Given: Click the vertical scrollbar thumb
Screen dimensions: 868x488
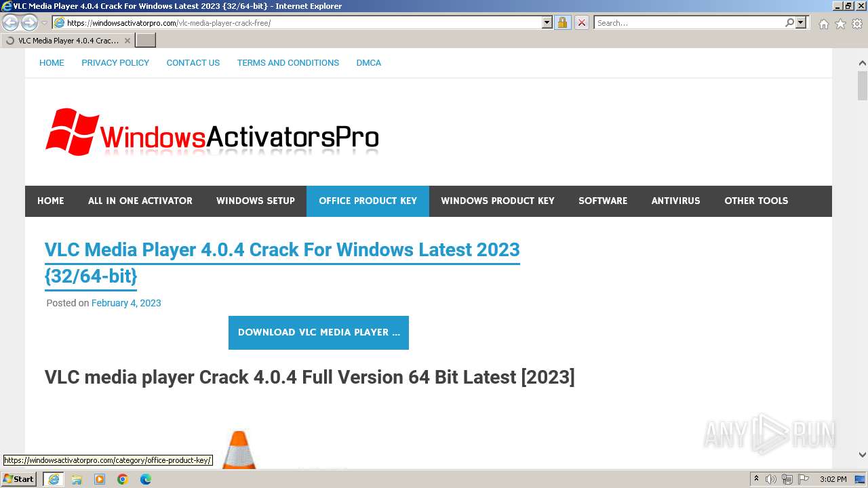Looking at the screenshot, I should click(x=862, y=85).
